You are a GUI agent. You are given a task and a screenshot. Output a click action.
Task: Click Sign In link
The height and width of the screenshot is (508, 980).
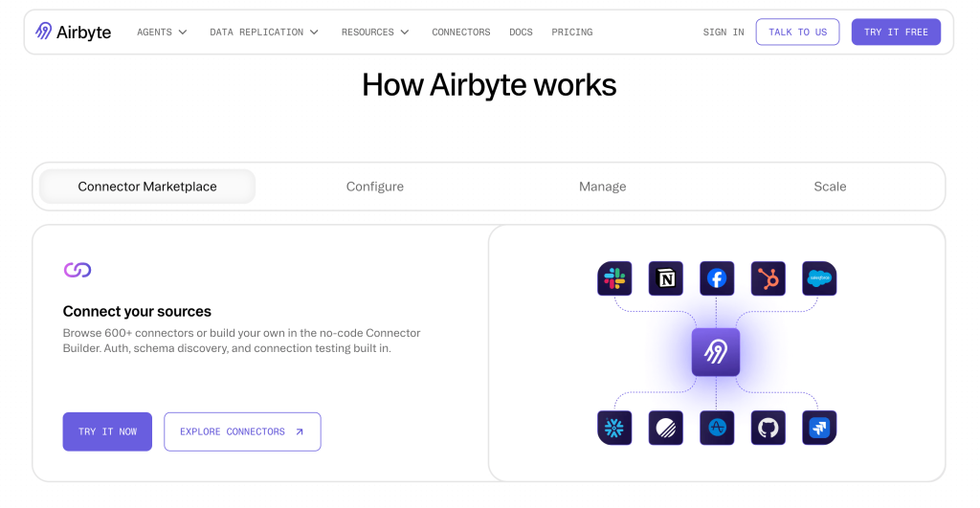click(724, 32)
